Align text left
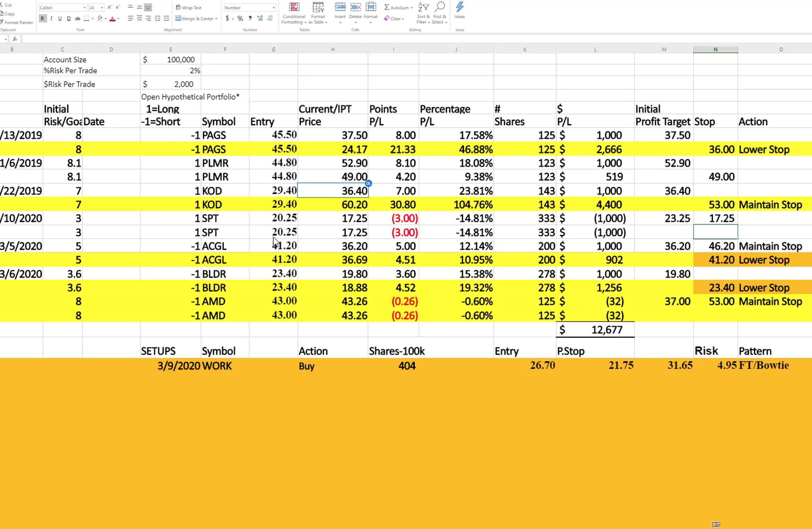 pyautogui.click(x=130, y=18)
